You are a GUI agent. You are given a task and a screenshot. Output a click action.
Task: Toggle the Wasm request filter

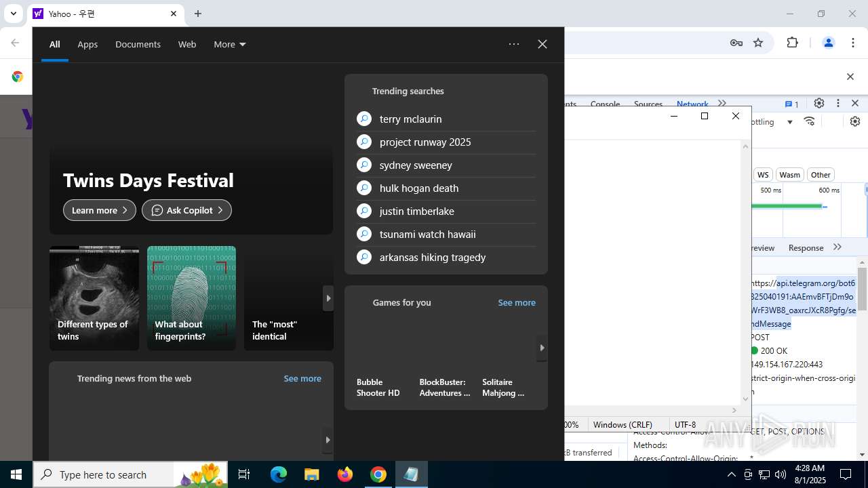pyautogui.click(x=789, y=175)
